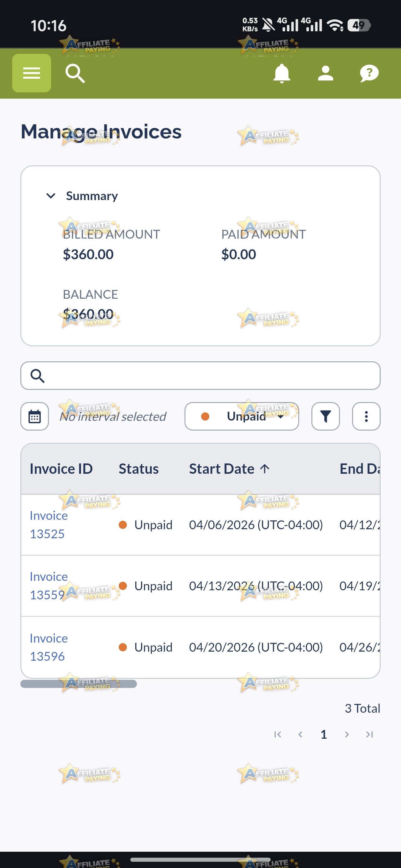This screenshot has width=401, height=868.
Task: Focus the invoice search input field
Action: pyautogui.click(x=200, y=376)
